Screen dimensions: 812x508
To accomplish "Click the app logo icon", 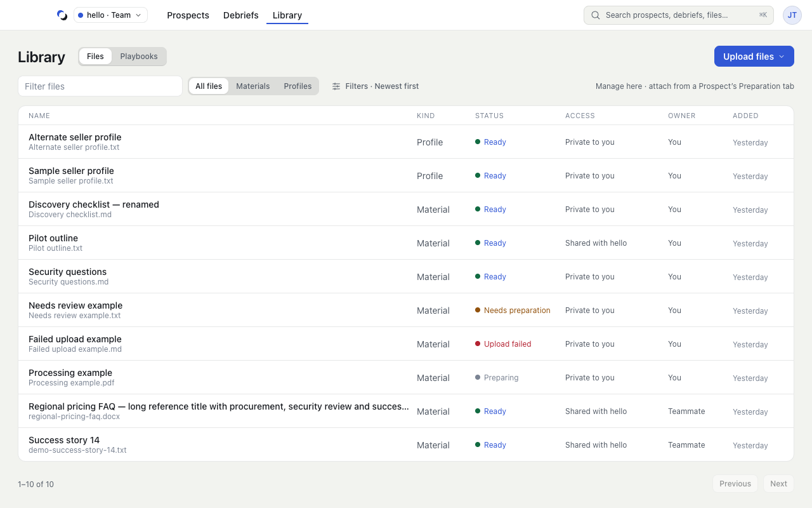I will tap(62, 15).
